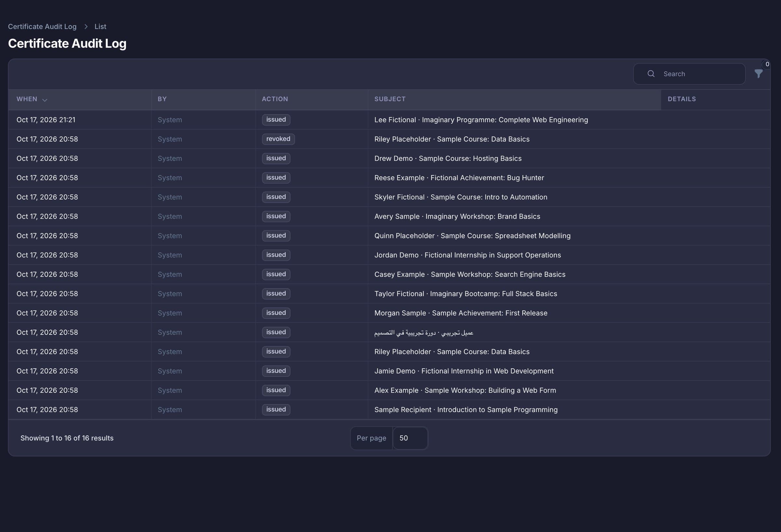Open the table filters funnel icon
The width and height of the screenshot is (781, 532).
click(758, 74)
